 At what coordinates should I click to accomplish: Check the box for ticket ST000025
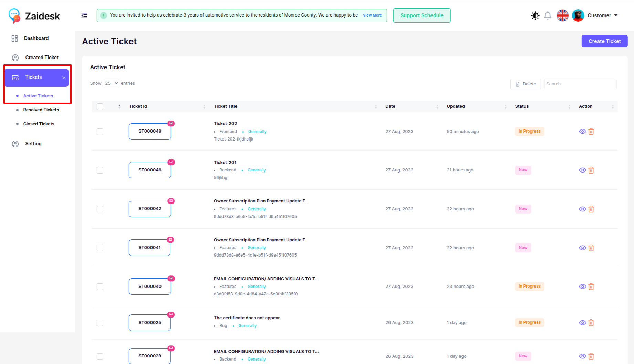[x=100, y=323]
